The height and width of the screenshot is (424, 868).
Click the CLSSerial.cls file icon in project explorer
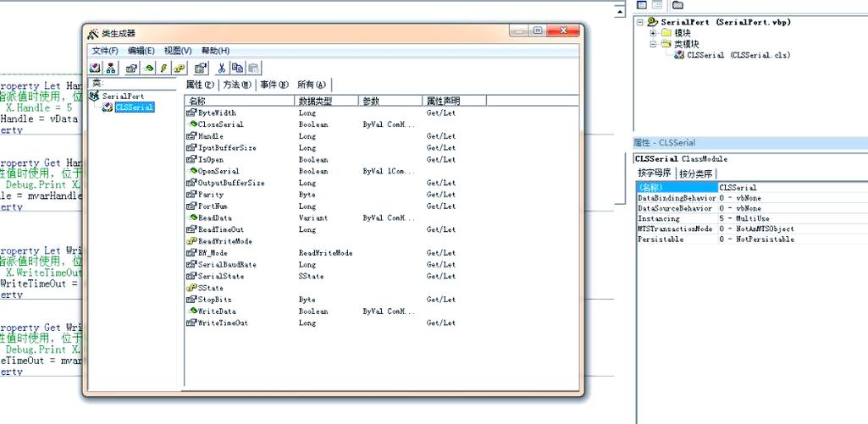coord(678,55)
